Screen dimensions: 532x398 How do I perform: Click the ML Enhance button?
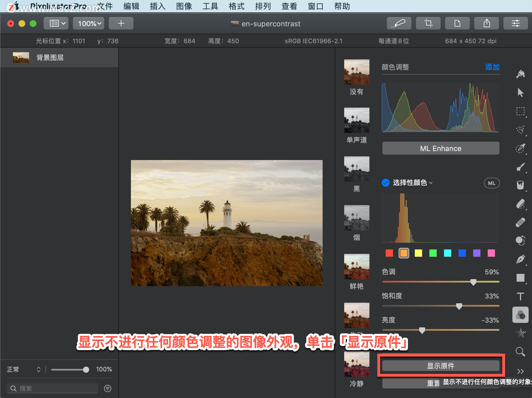coord(441,148)
